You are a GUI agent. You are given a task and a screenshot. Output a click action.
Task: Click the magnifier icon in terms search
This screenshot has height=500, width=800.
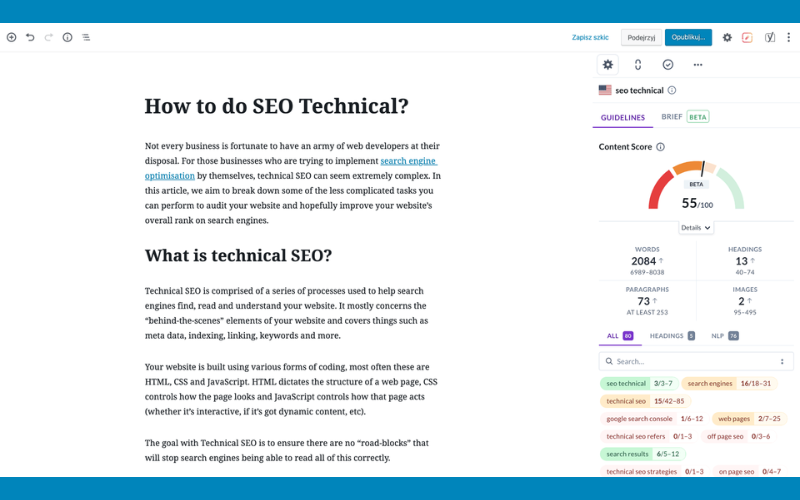tap(609, 361)
